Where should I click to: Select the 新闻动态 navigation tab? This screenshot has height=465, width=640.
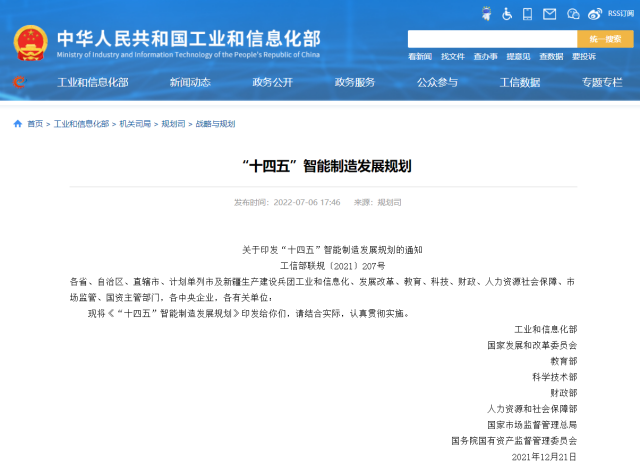point(190,82)
